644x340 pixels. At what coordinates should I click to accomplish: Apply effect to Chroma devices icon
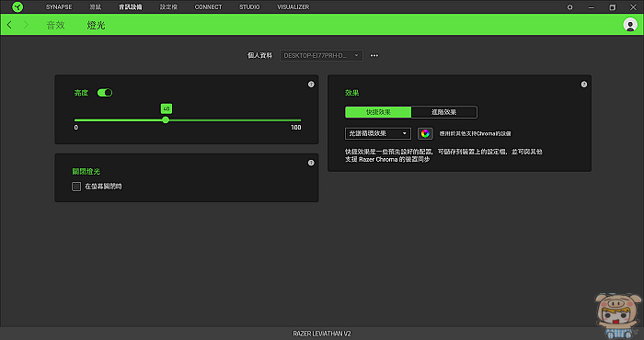click(425, 133)
